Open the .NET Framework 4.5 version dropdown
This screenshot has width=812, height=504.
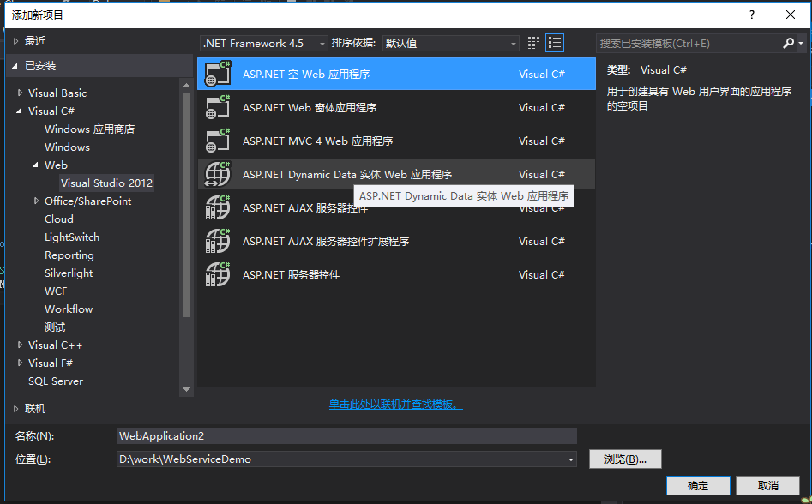[263, 44]
